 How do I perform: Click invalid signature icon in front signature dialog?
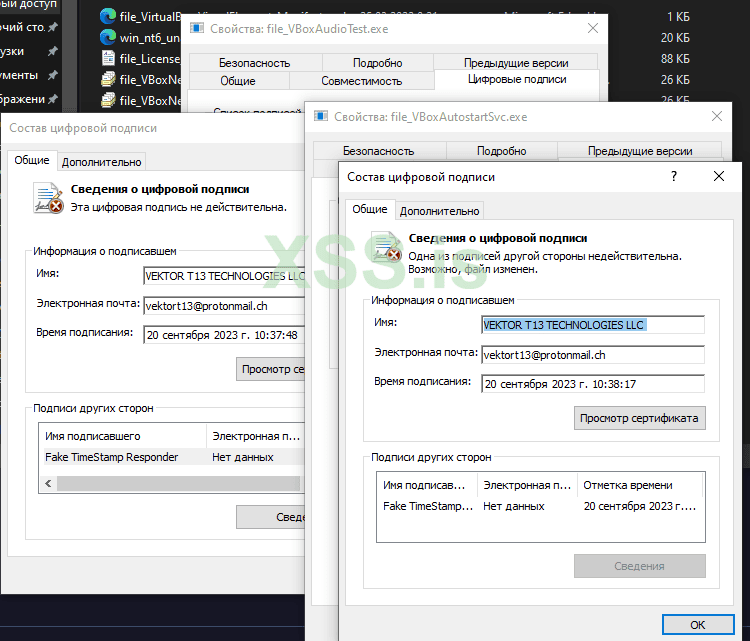[x=387, y=247]
